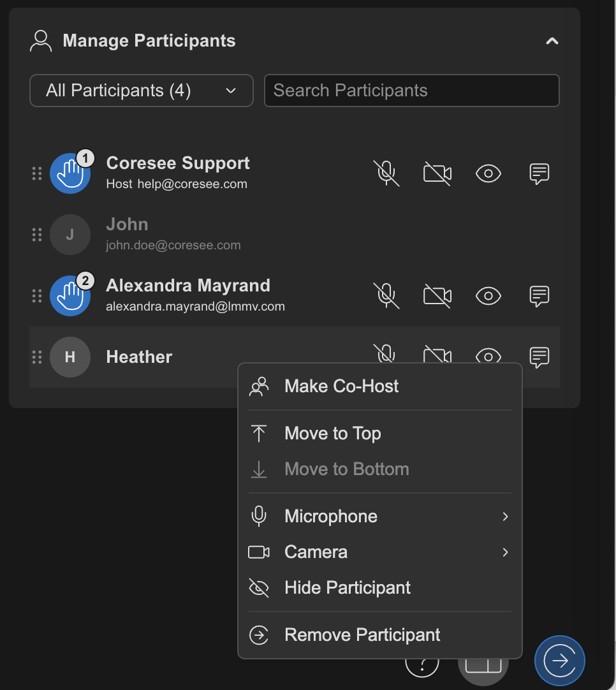616x690 pixels.
Task: Lower Alexandra Mayrand's raised hand avatar
Action: [x=70, y=296]
